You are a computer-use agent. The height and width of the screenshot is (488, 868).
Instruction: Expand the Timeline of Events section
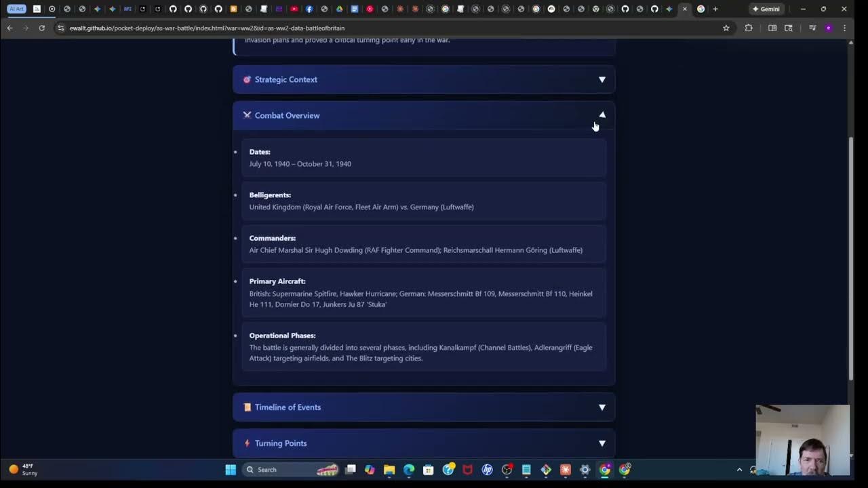point(601,407)
